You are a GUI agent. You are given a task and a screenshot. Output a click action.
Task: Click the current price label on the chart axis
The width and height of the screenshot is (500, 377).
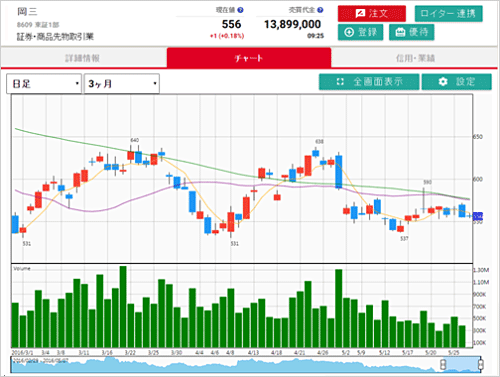click(x=478, y=216)
